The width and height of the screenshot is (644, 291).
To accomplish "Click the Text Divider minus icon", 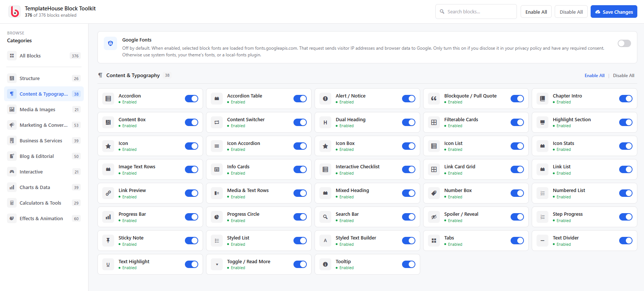I will (542, 241).
